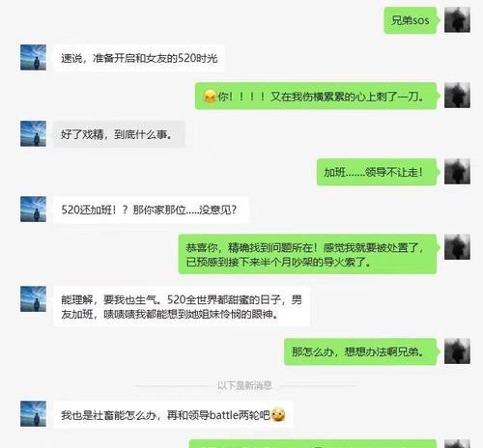483x448 pixels.
Task: Open the '兄弟sos' green message bubble
Action: pos(411,20)
